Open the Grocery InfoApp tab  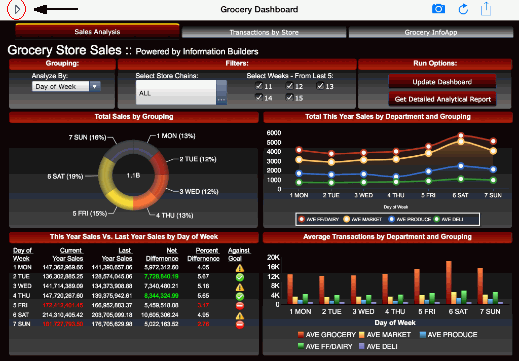[431, 32]
